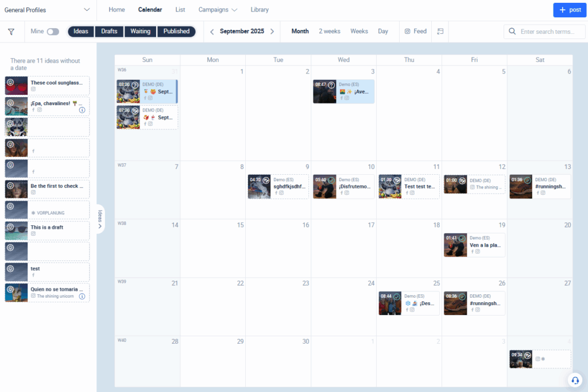588x392 pixels.
Task: Open the help bubble icon at bottom right
Action: 575,380
